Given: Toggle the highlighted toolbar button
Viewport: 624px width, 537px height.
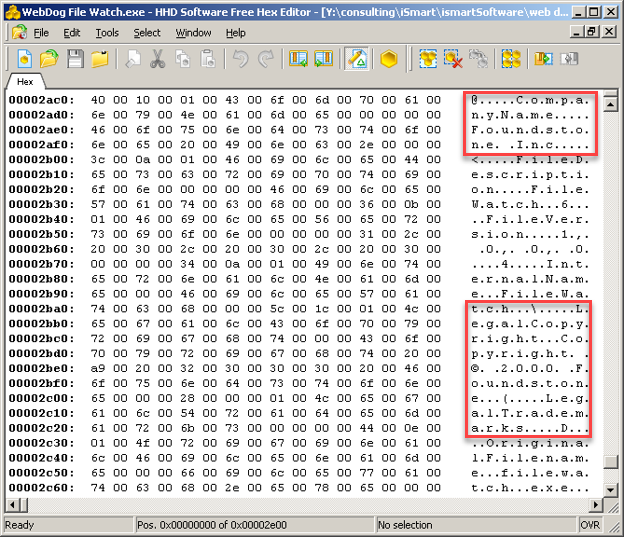Looking at the screenshot, I should tap(356, 60).
